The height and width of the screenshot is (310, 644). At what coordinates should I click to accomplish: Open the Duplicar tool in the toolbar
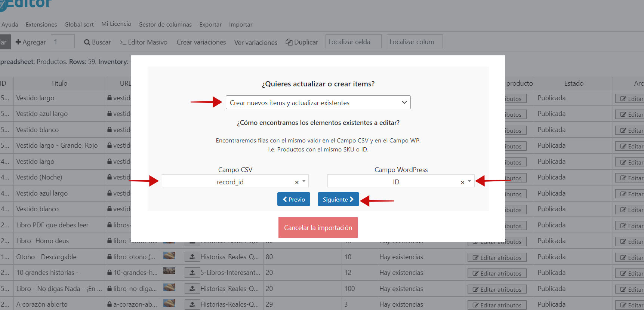pos(302,42)
